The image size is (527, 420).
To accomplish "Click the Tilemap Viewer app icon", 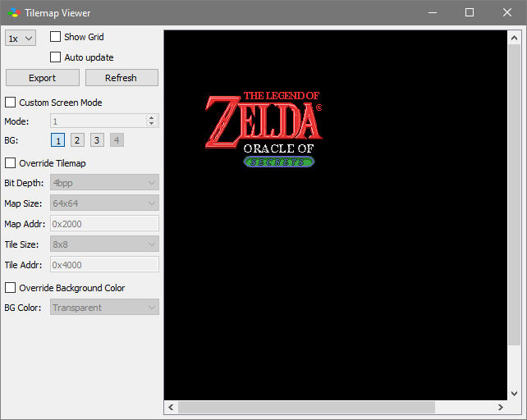I will 14,13.
